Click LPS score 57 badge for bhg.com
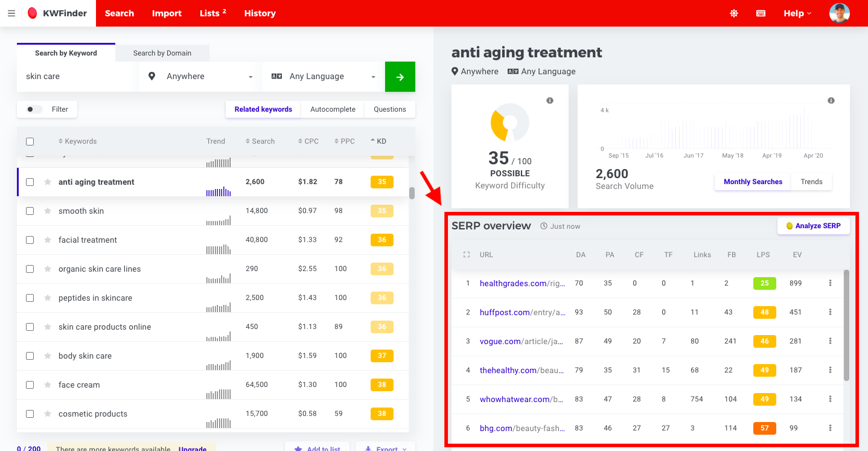Viewport: 868px width, 451px height. coord(765,428)
